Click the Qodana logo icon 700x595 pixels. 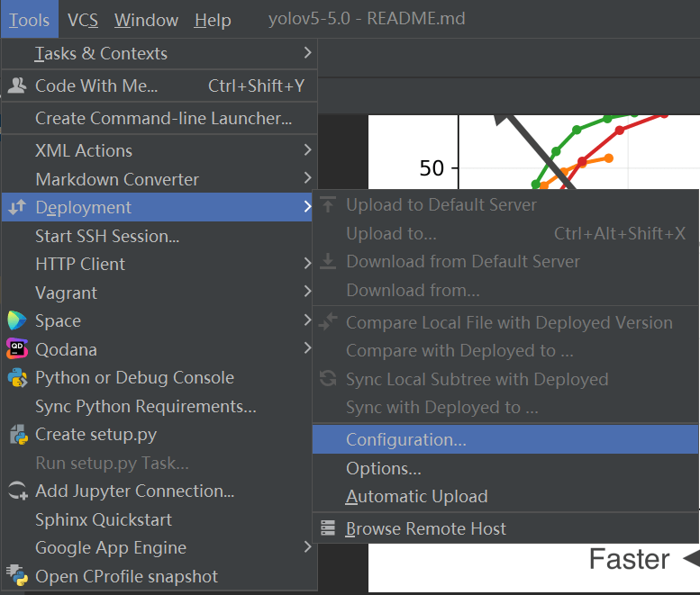(17, 348)
